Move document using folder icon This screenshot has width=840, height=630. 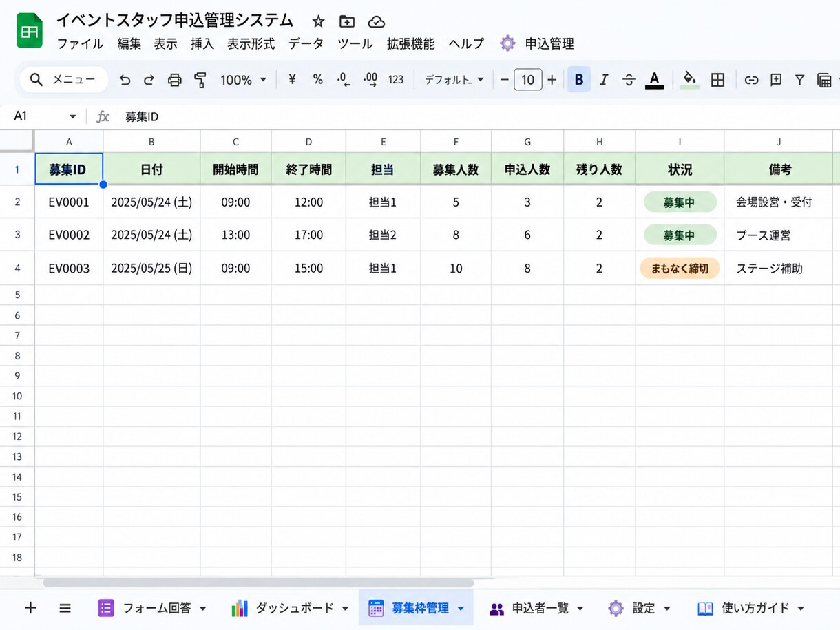347,21
